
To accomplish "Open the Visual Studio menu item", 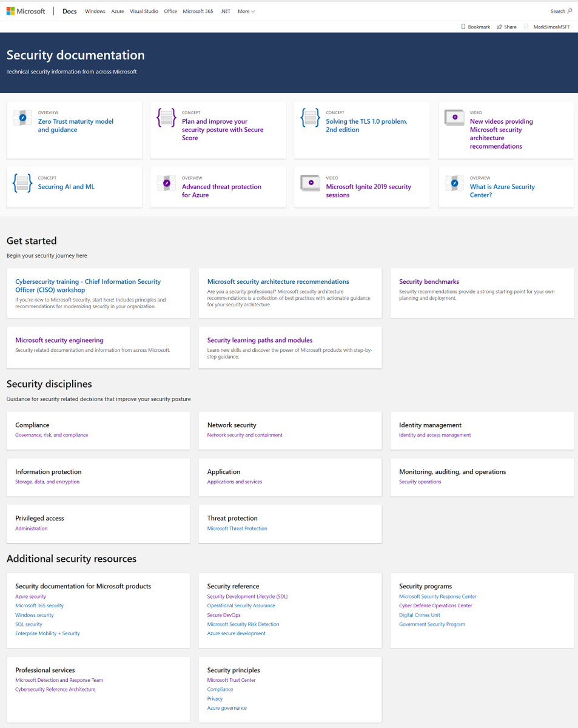I will [x=144, y=11].
